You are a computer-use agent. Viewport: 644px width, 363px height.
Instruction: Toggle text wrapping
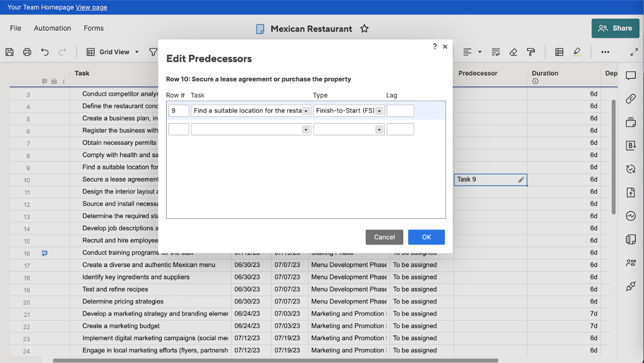[x=495, y=52]
